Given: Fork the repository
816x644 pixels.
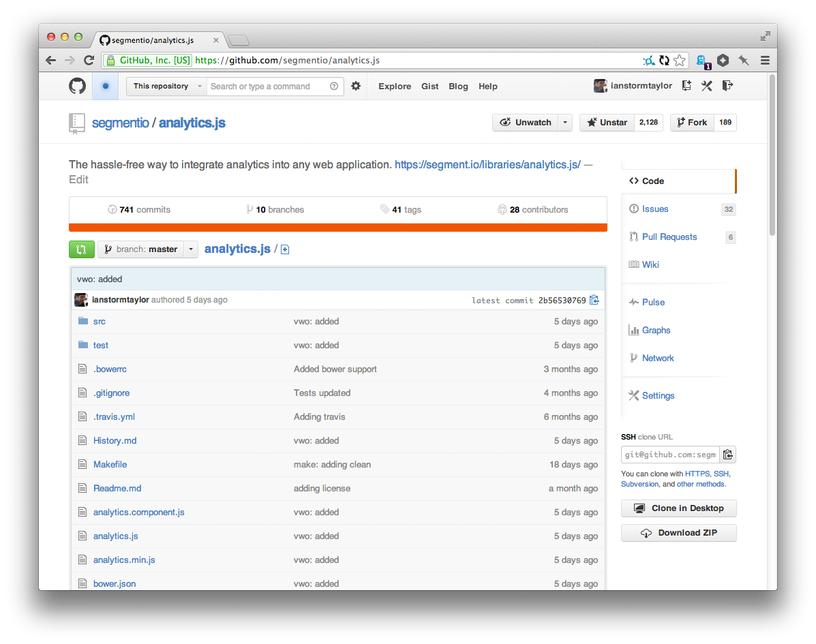Looking at the screenshot, I should pyautogui.click(x=692, y=122).
